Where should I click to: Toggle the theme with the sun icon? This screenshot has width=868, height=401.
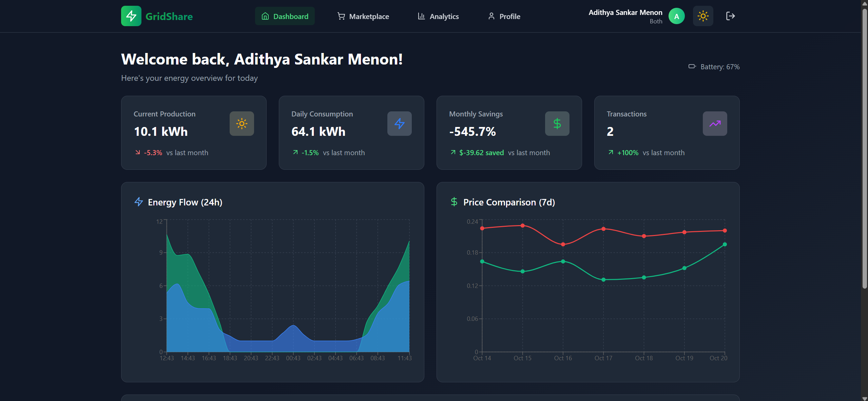[x=703, y=16]
